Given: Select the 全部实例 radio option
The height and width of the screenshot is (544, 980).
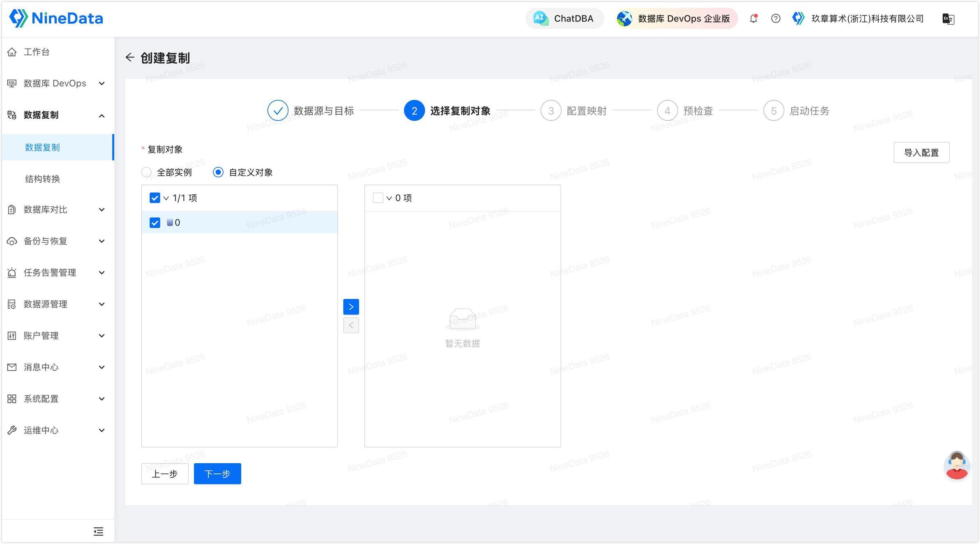Looking at the screenshot, I should [146, 172].
